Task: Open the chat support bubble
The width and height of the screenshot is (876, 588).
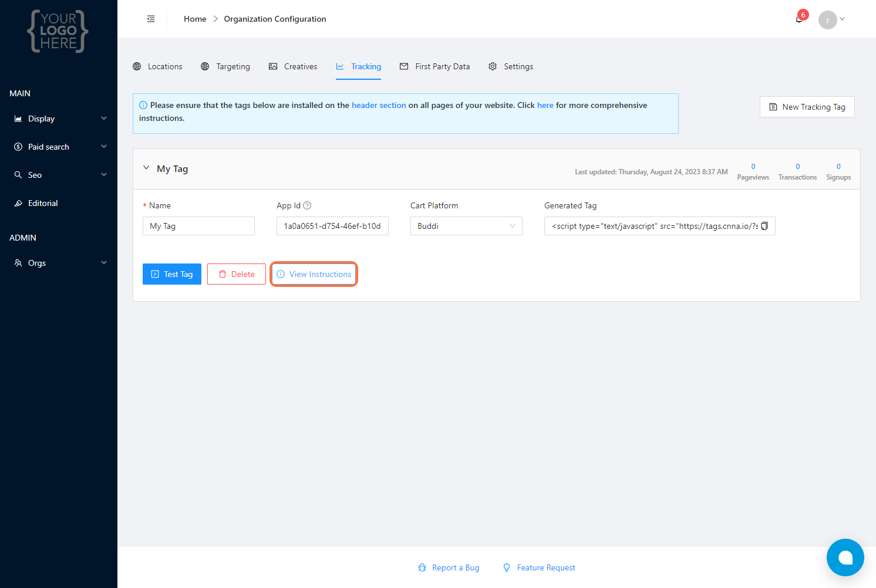Action: point(845,557)
